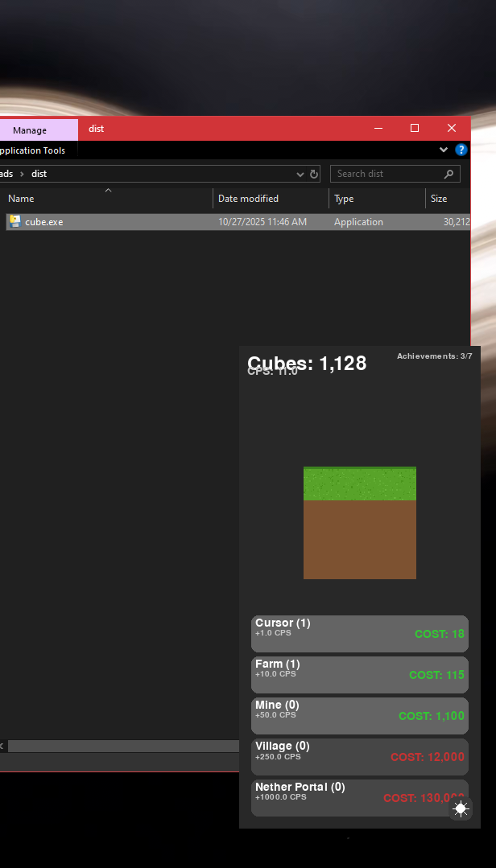Image resolution: width=496 pixels, height=868 pixels.
Task: Click the date 10/27/2025 11:46 AM cell
Action: pos(262,222)
